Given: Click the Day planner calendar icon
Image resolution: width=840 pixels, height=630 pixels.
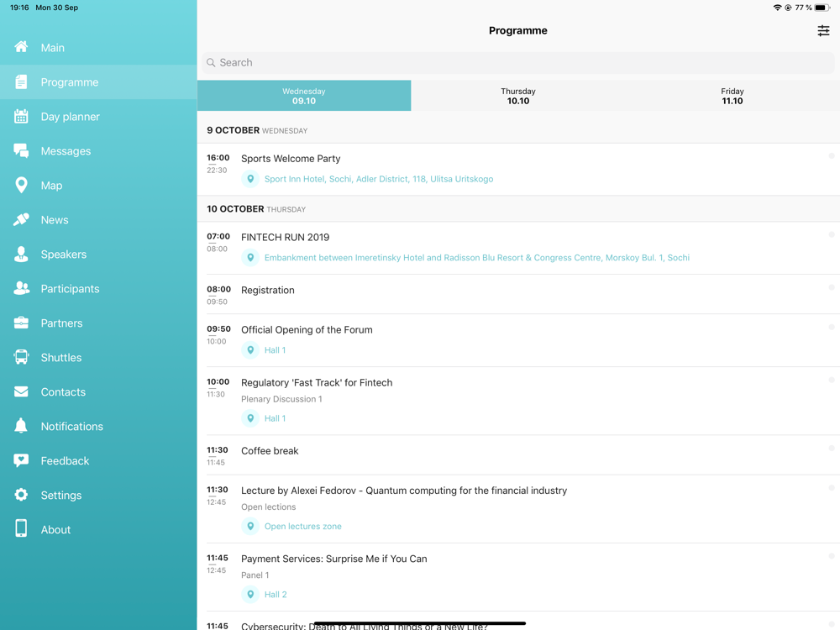Looking at the screenshot, I should tap(21, 116).
